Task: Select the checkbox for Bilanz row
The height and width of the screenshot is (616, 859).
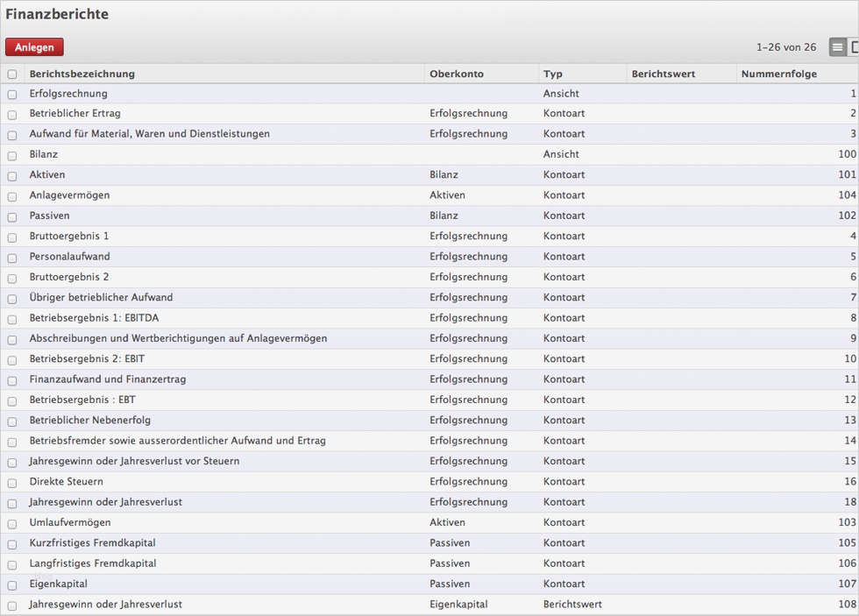Action: tap(12, 155)
